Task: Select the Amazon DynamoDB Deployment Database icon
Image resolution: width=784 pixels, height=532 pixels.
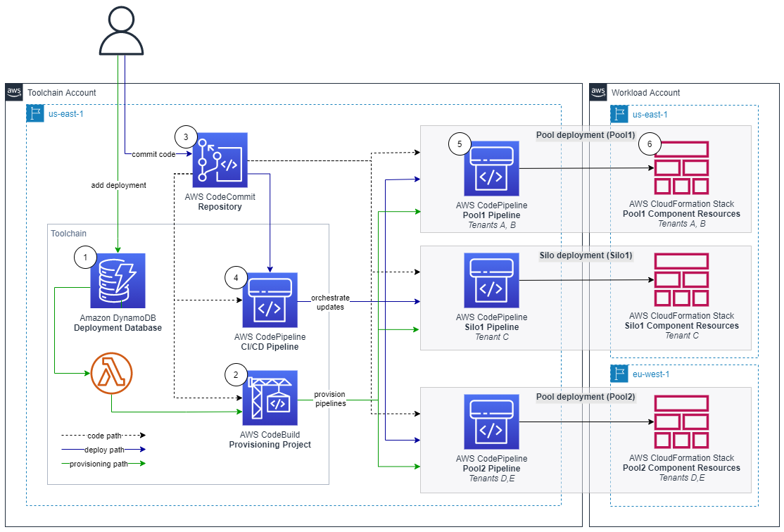Action: pos(118,280)
